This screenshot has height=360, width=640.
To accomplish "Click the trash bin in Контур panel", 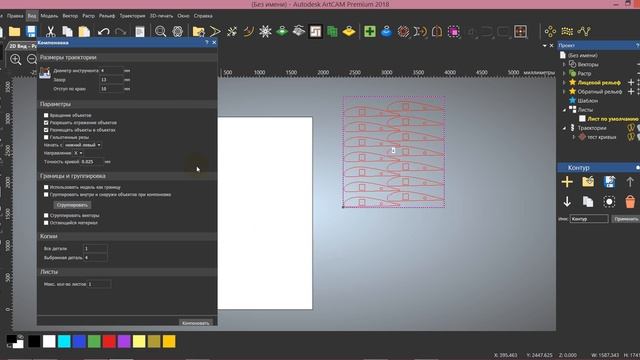I will tap(630, 202).
